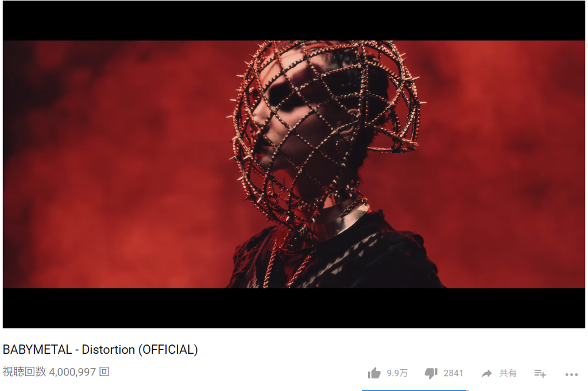
Task: Click the share arrow icon
Action: coord(486,373)
